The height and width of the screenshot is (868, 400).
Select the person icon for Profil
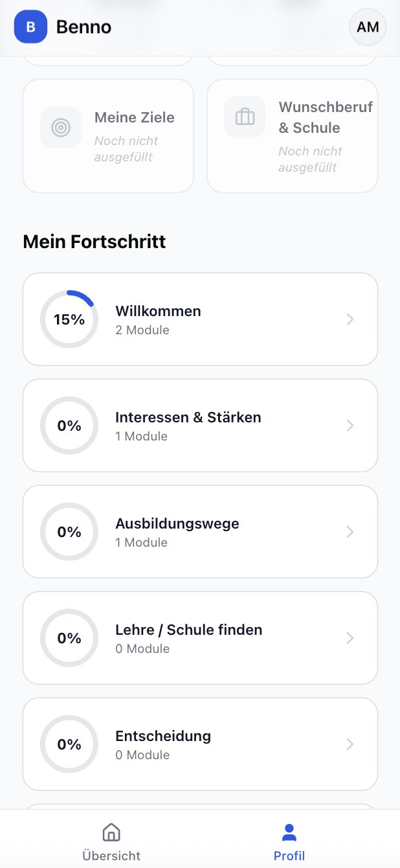(x=289, y=832)
